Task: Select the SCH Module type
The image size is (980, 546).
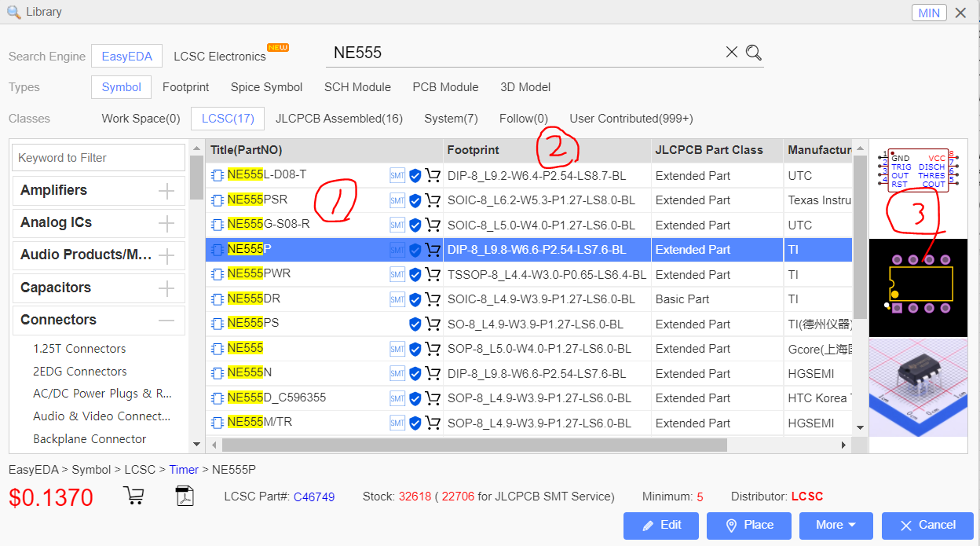Action: click(x=357, y=87)
